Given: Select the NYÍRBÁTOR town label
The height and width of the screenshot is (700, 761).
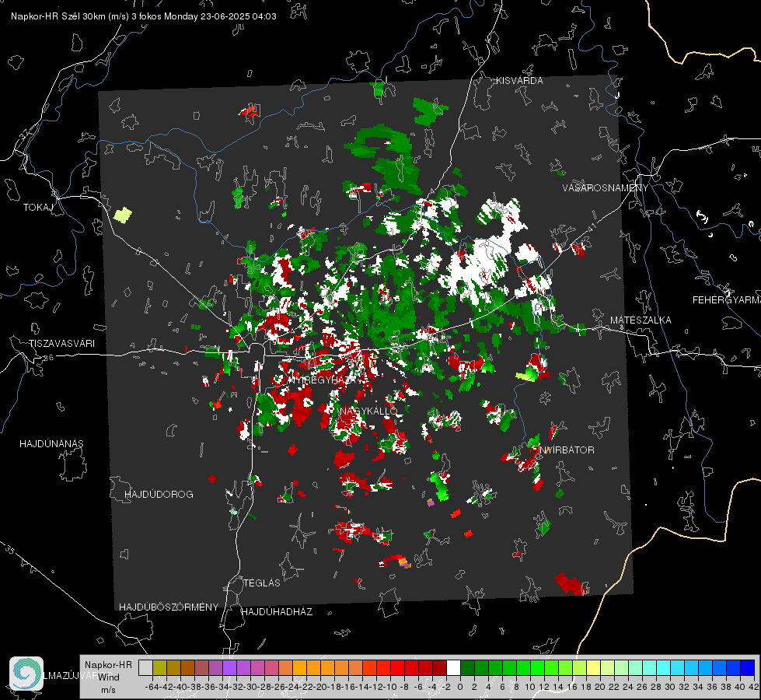Looking at the screenshot, I should (x=567, y=450).
